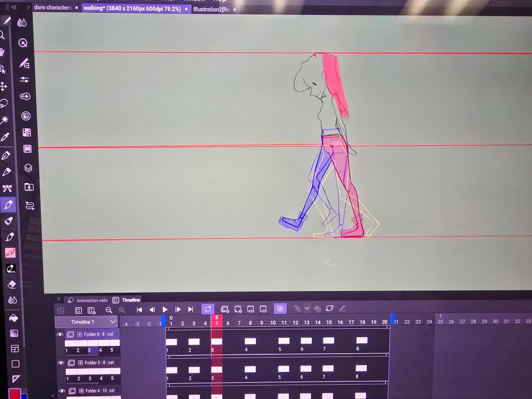The width and height of the screenshot is (532, 399).
Task: Open the Layers stack palette icon
Action: click(28, 168)
